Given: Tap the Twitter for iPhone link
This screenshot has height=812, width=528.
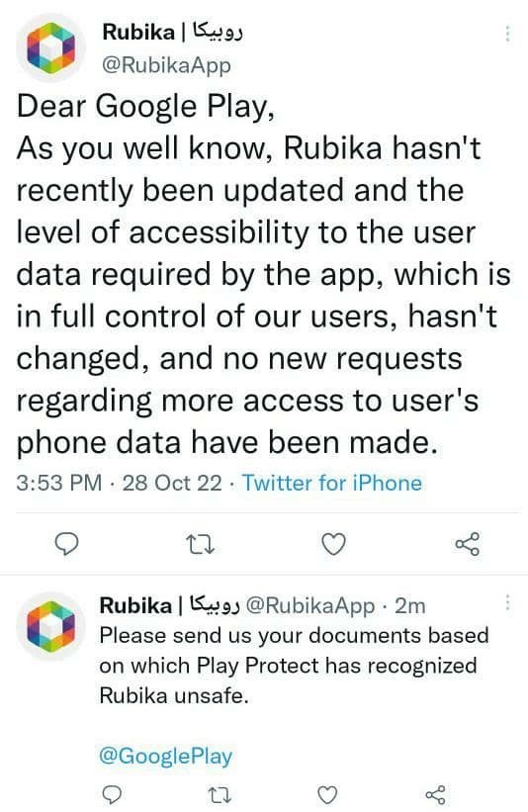Looking at the screenshot, I should coord(332,484).
